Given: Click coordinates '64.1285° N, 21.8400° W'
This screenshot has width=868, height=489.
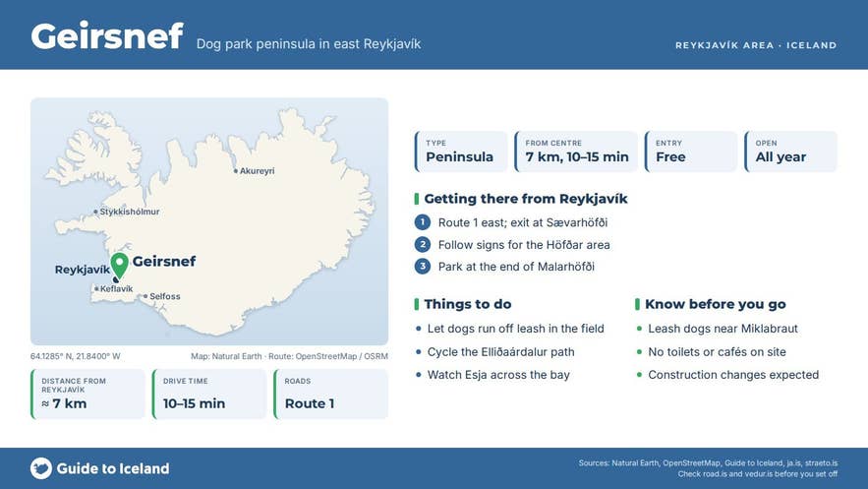Looking at the screenshot, I should (76, 356).
